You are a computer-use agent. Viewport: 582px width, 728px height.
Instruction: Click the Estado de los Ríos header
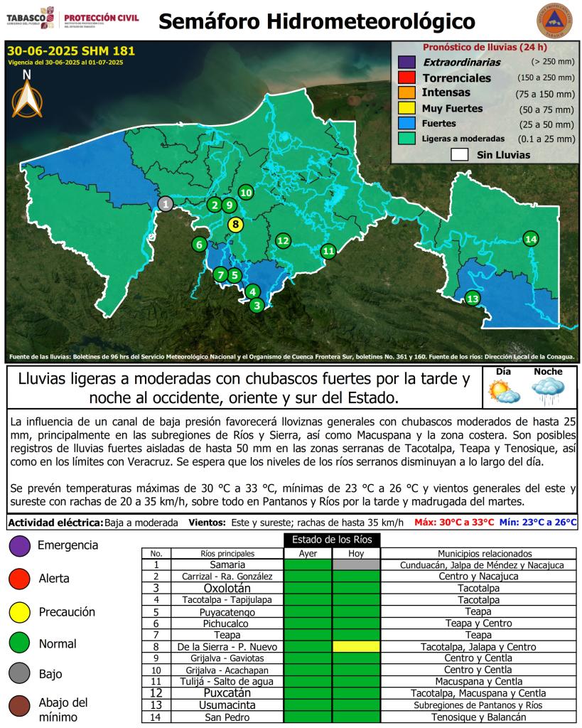(x=332, y=540)
